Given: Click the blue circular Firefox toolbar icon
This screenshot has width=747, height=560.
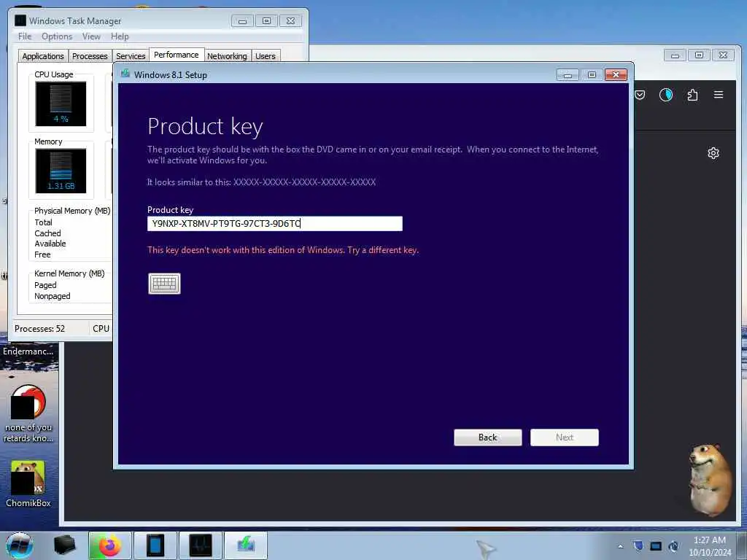Looking at the screenshot, I should [x=666, y=95].
